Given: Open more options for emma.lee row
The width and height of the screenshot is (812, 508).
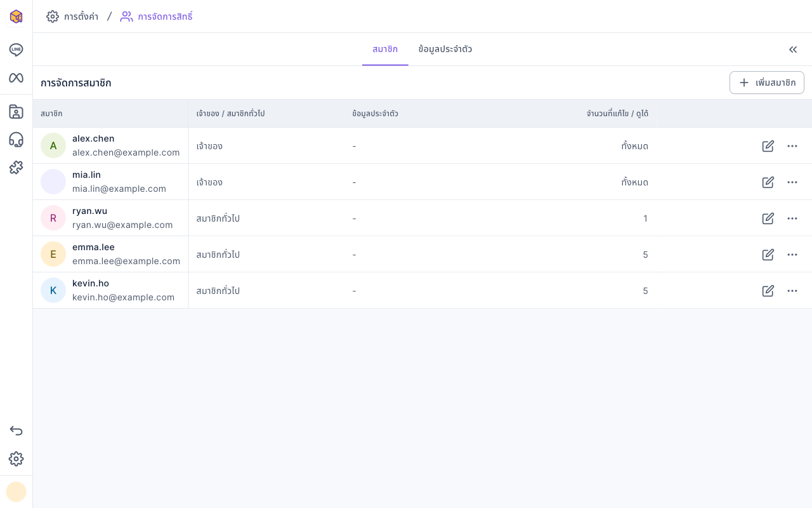Looking at the screenshot, I should (x=792, y=255).
